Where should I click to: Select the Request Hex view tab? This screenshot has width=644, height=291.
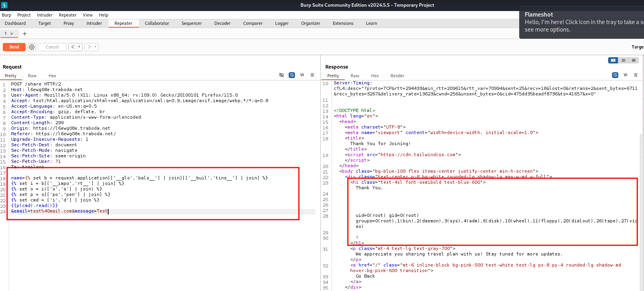click(53, 76)
